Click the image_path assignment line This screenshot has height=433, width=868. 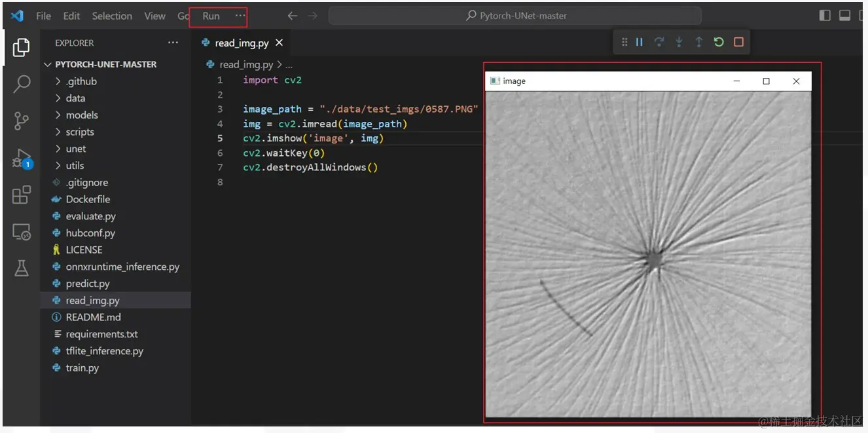tap(361, 109)
